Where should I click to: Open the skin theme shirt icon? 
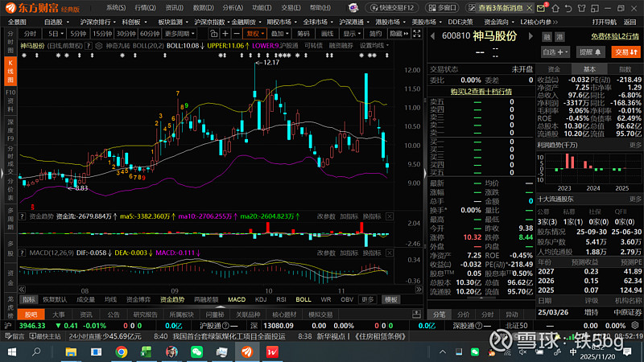pos(581,8)
